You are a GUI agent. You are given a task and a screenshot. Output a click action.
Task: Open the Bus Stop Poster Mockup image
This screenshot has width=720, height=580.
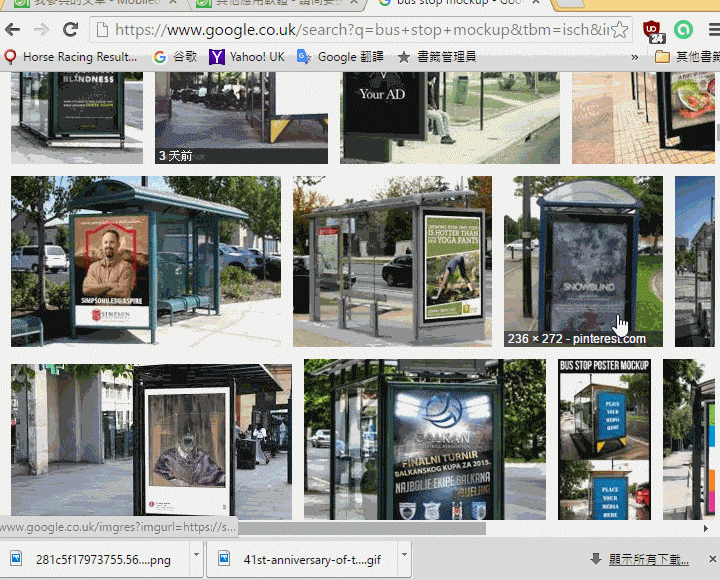pyautogui.click(x=604, y=439)
